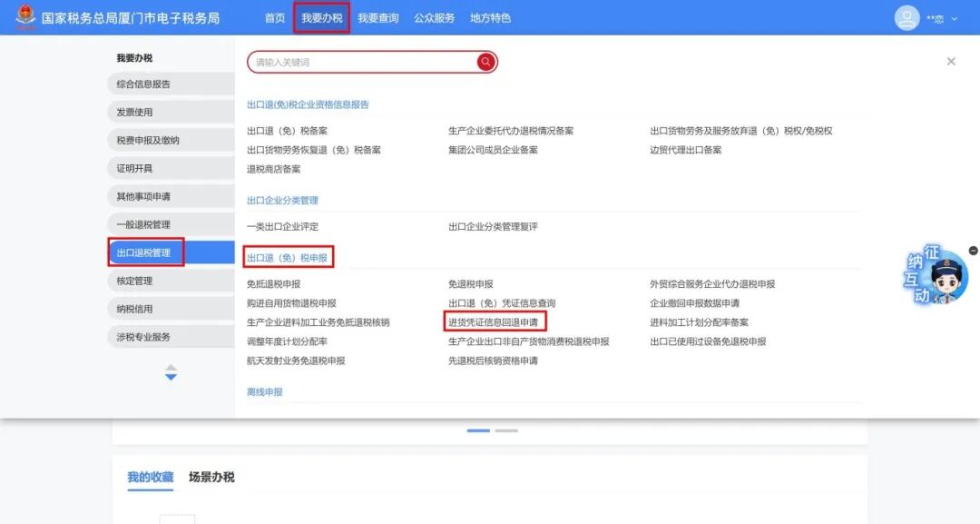Open 调整年度计划分配率 link

click(x=287, y=341)
